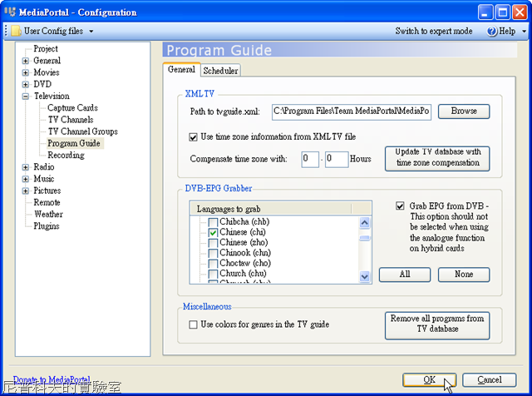Viewport: 532px width, 396px height.
Task: Check the Church (chu) language
Action: [x=213, y=274]
